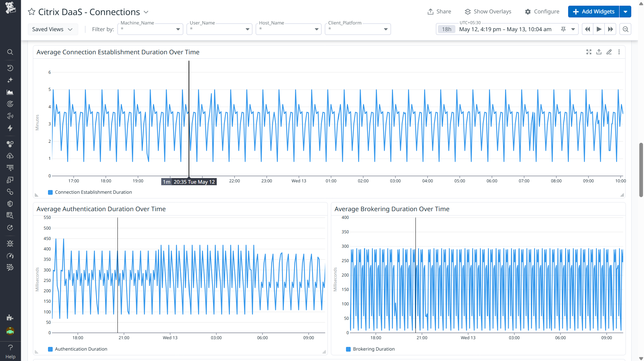Click the time range text field

click(x=505, y=29)
